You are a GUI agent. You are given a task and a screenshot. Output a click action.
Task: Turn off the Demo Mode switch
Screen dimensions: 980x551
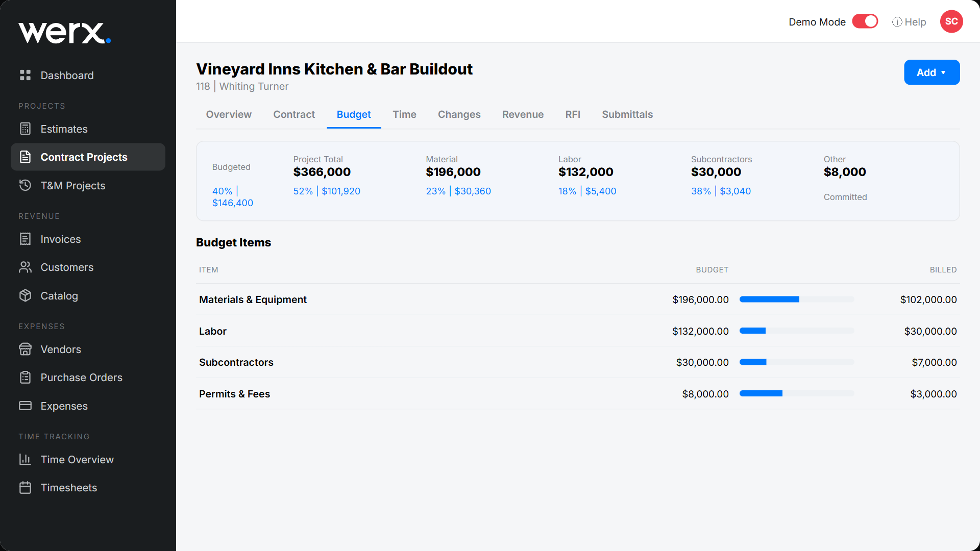(865, 21)
